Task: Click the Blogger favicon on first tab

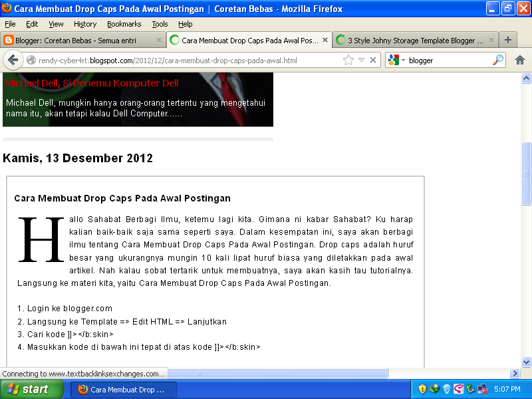Action: pyautogui.click(x=8, y=40)
